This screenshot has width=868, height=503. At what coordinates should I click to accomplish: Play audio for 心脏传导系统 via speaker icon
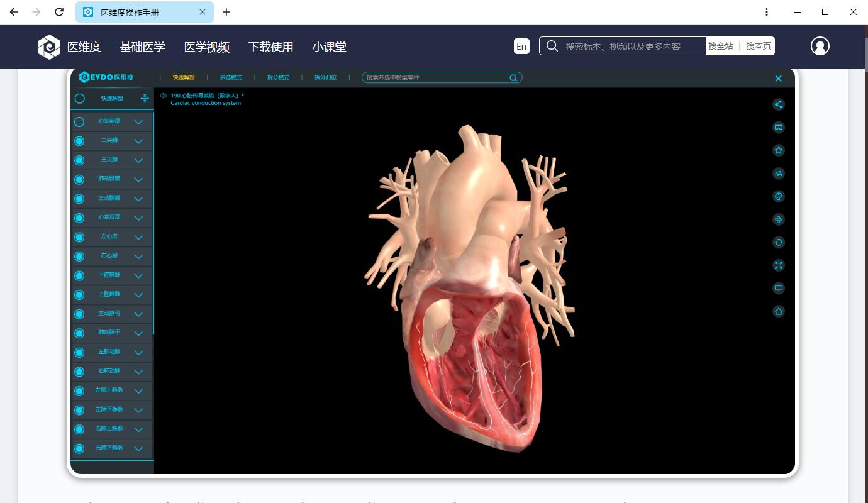[163, 97]
